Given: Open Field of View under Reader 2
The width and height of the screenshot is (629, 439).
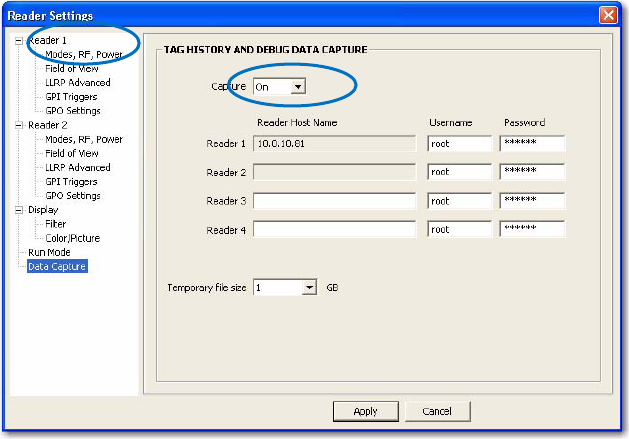Looking at the screenshot, I should pos(71,153).
